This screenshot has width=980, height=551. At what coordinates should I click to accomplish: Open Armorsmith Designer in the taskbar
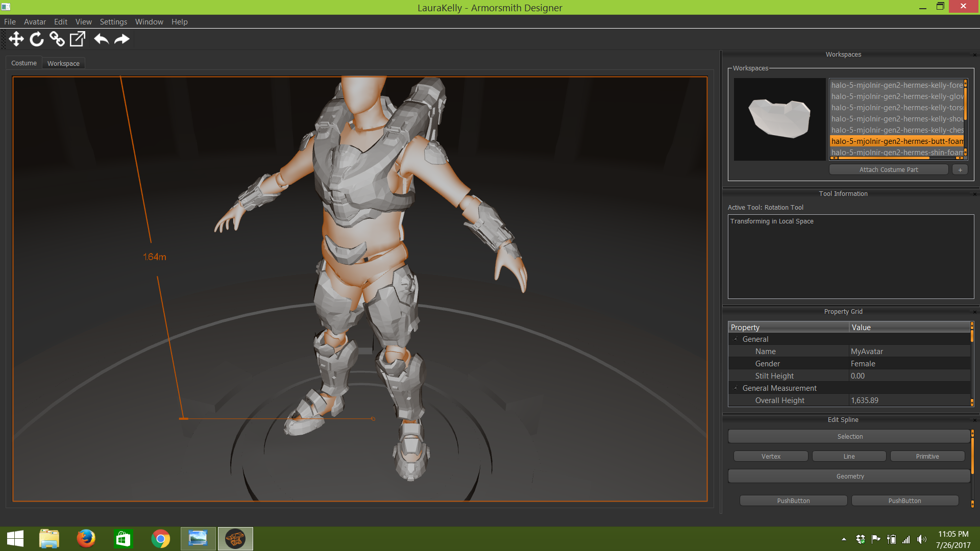(235, 539)
